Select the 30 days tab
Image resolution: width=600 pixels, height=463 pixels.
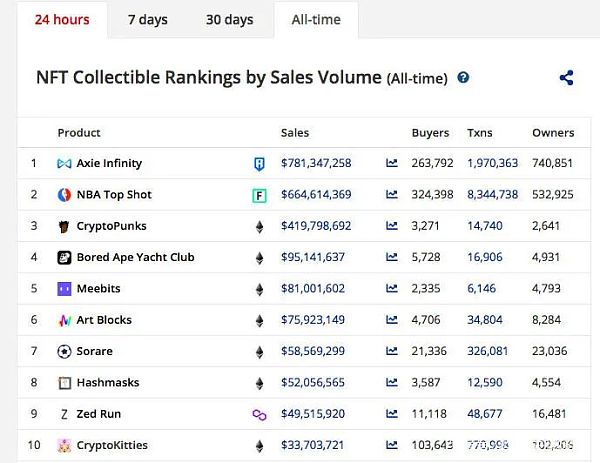pyautogui.click(x=229, y=20)
